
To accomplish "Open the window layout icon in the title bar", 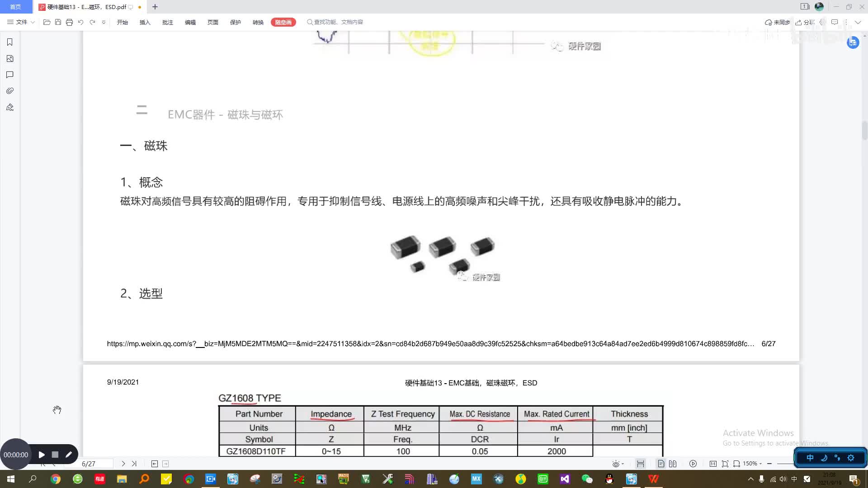I will 805,7.
